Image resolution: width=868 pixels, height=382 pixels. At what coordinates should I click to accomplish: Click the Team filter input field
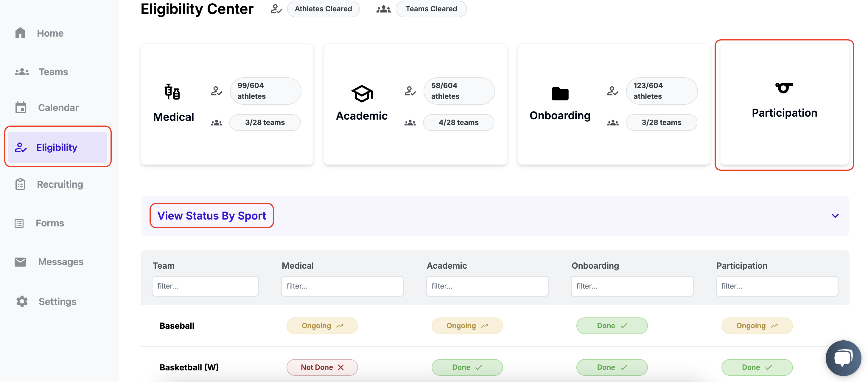(205, 286)
